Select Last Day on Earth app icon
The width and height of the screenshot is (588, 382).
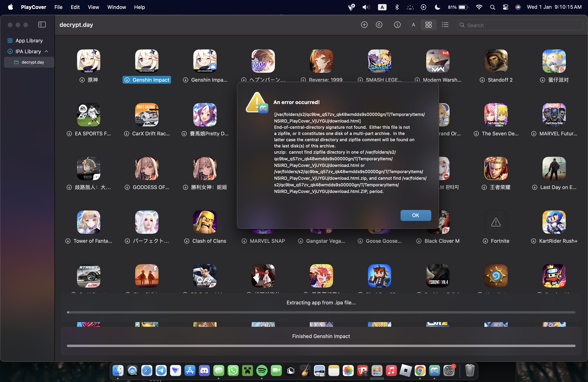point(554,168)
